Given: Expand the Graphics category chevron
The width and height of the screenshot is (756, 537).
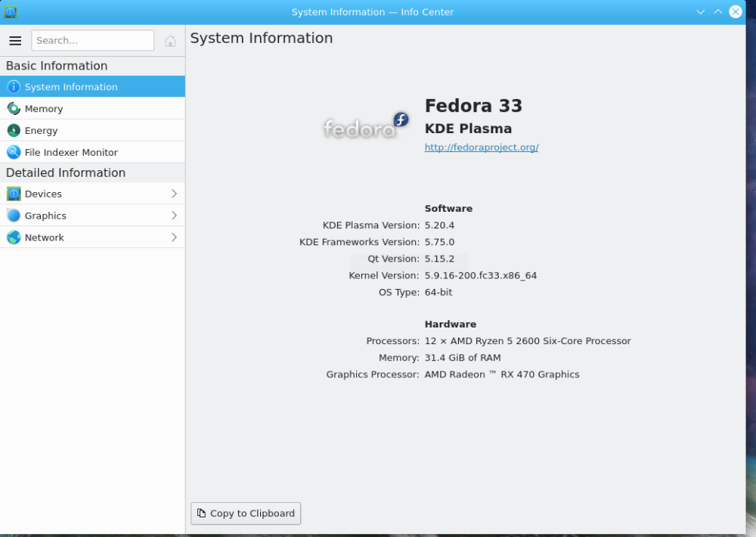Looking at the screenshot, I should [x=174, y=216].
